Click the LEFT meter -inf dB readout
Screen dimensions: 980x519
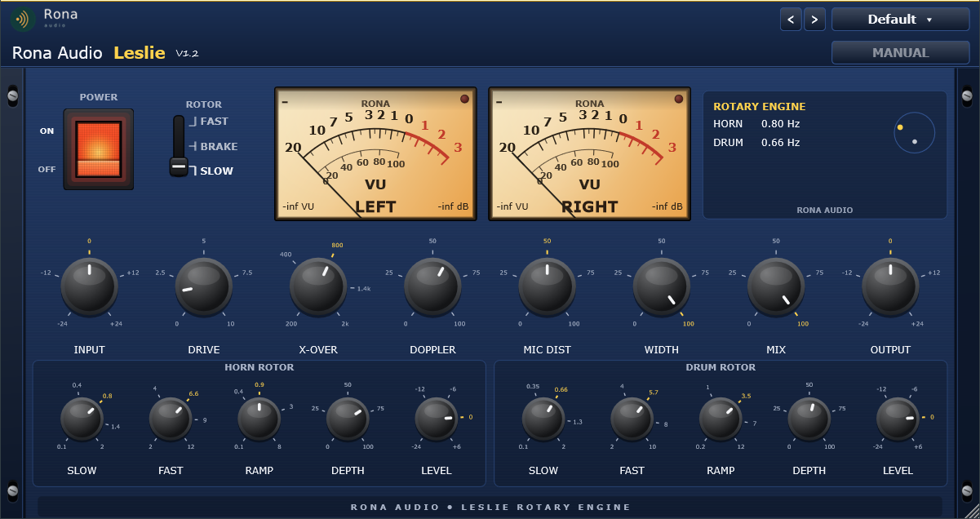[x=453, y=206]
